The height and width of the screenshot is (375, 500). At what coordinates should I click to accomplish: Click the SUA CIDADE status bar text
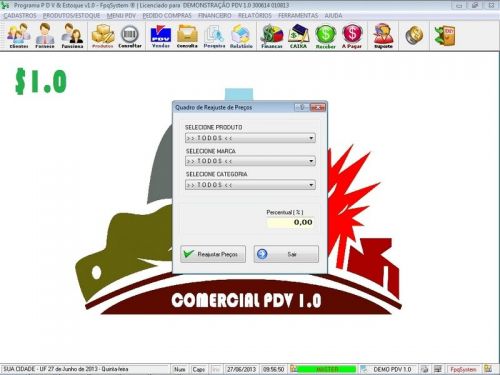(x=66, y=369)
